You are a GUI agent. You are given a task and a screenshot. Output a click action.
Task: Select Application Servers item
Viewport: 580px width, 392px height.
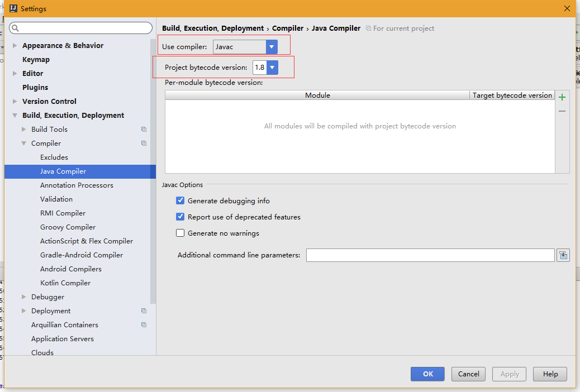(63, 339)
